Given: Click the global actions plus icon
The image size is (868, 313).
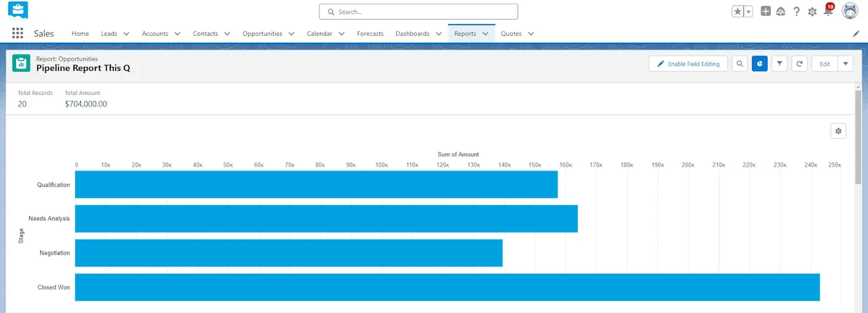Looking at the screenshot, I should [x=766, y=11].
